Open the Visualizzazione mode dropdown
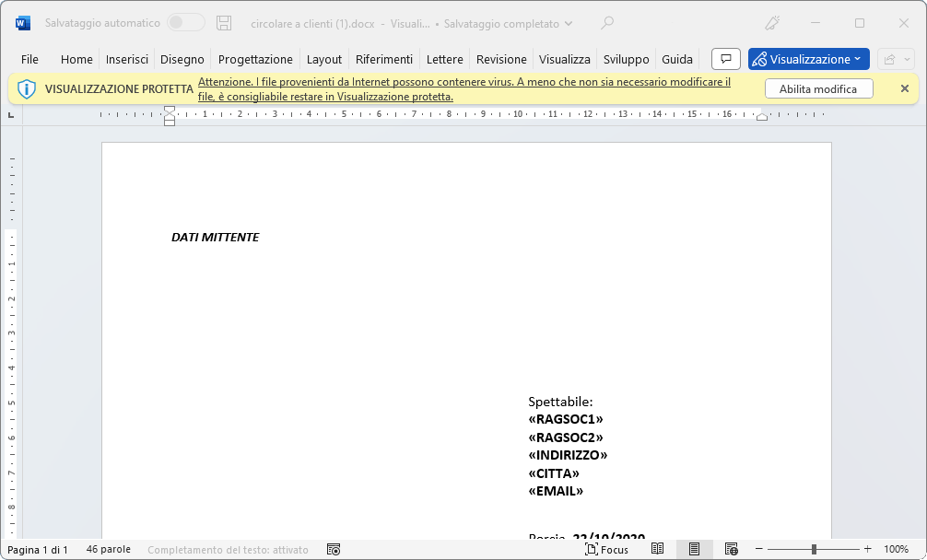Image resolution: width=927 pixels, height=560 pixels. click(809, 59)
